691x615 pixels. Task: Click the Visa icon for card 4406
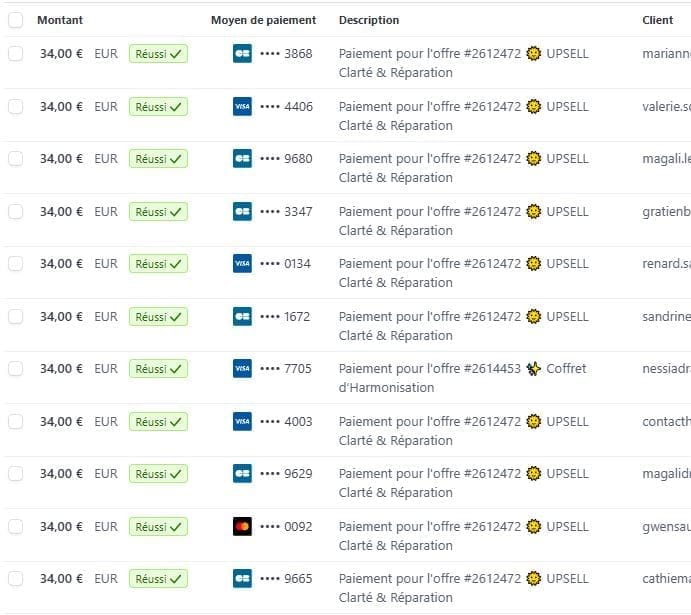coord(241,106)
